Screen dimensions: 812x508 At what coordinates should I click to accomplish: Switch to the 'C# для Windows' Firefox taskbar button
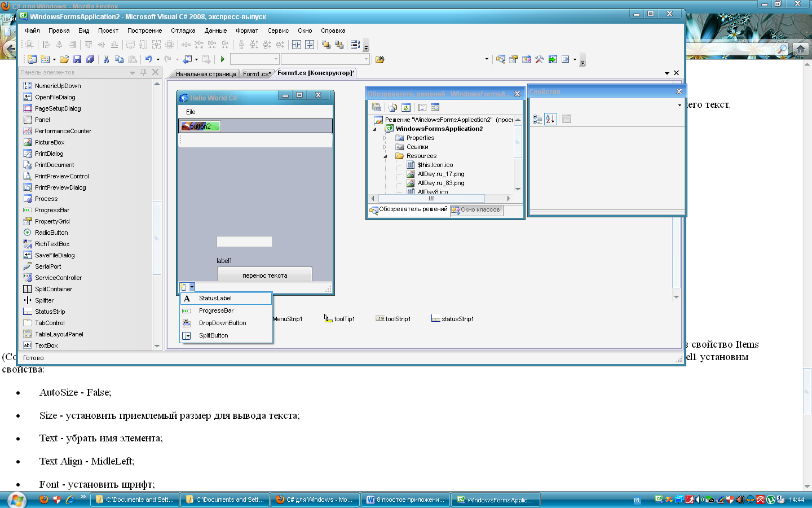point(315,500)
